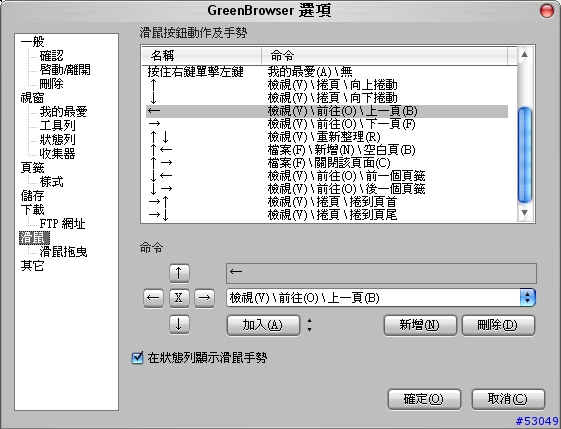Select the 前一個頁籤 gesture row
The width and height of the screenshot is (561, 429).
click(x=327, y=176)
